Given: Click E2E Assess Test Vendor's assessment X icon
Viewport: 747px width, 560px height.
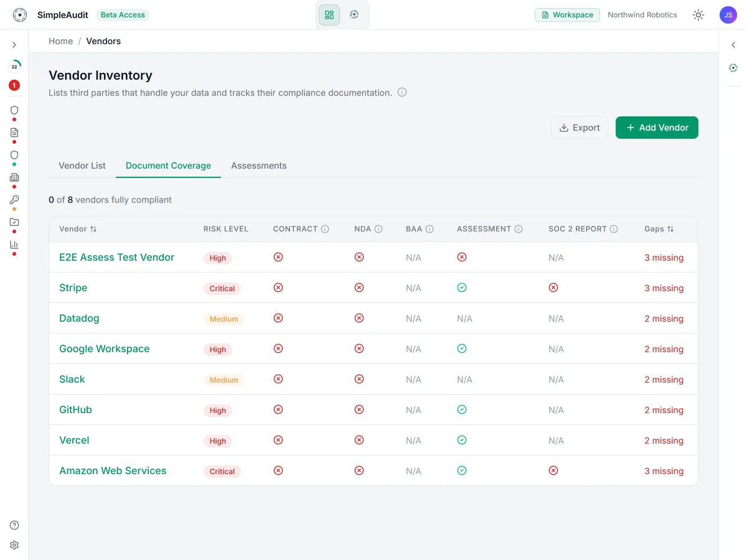Looking at the screenshot, I should 462,257.
